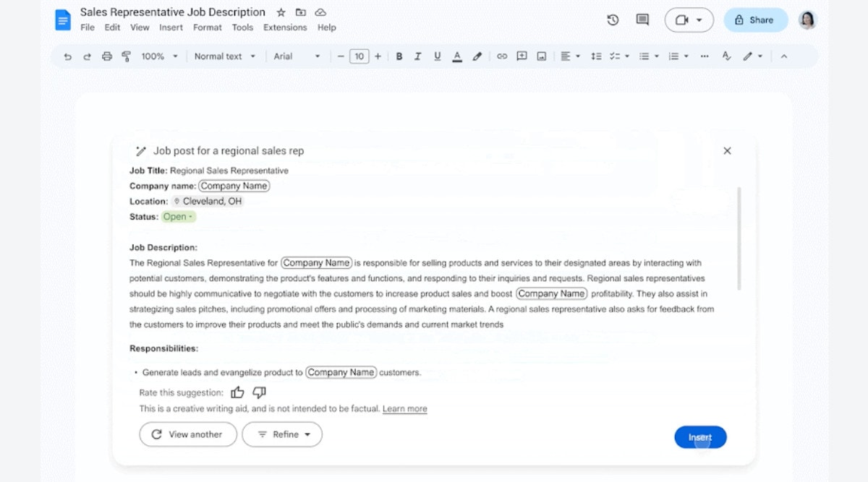Give the suggestion a thumbs up
Screen dimensions: 868x482
[x=237, y=392]
